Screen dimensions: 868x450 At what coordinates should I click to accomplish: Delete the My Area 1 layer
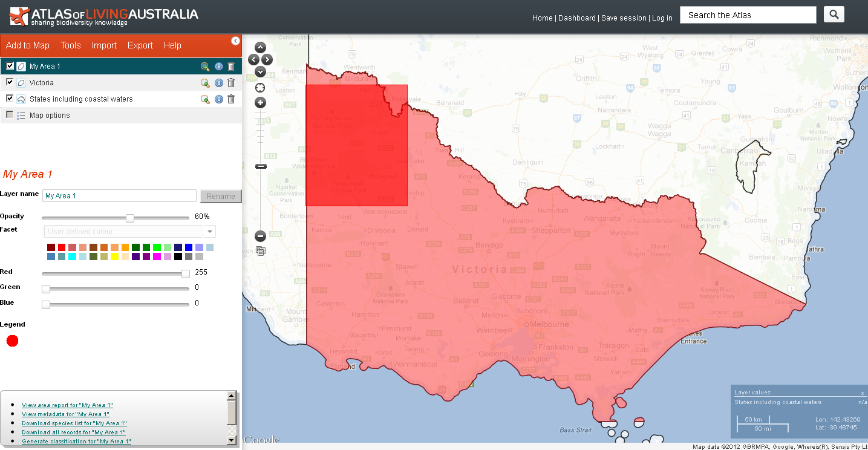coord(230,67)
